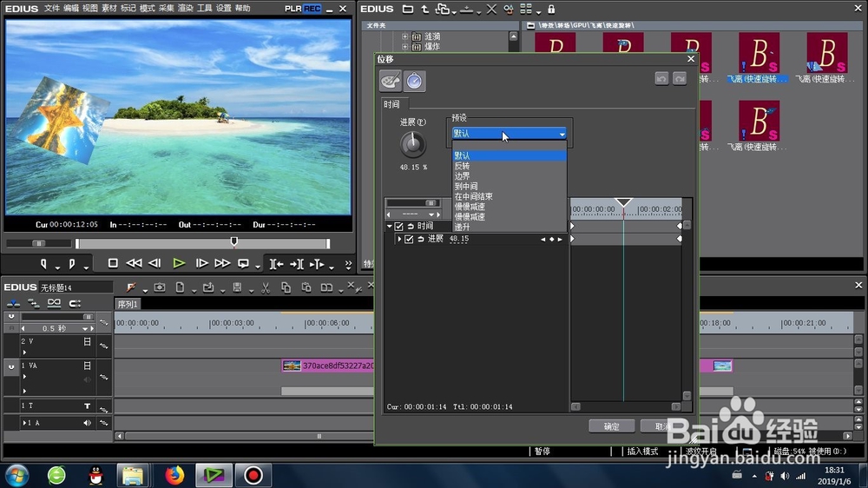Image resolution: width=868 pixels, height=488 pixels.
Task: Toggle the 进展 row checkbox
Action: (409, 239)
